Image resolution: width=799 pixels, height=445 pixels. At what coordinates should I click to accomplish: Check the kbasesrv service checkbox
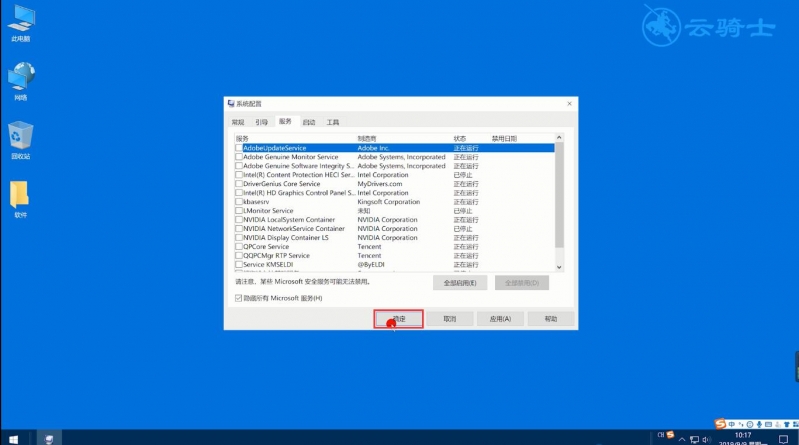pyautogui.click(x=238, y=202)
